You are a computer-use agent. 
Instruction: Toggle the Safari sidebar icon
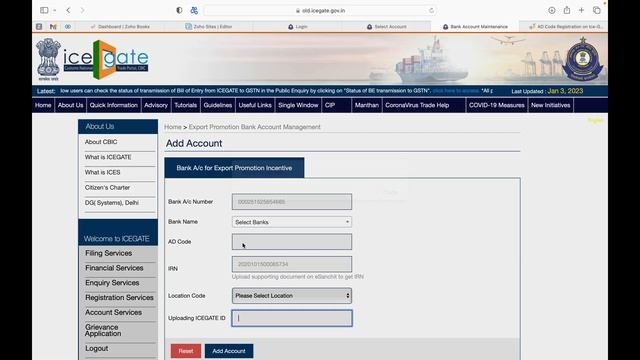pyautogui.click(x=44, y=10)
